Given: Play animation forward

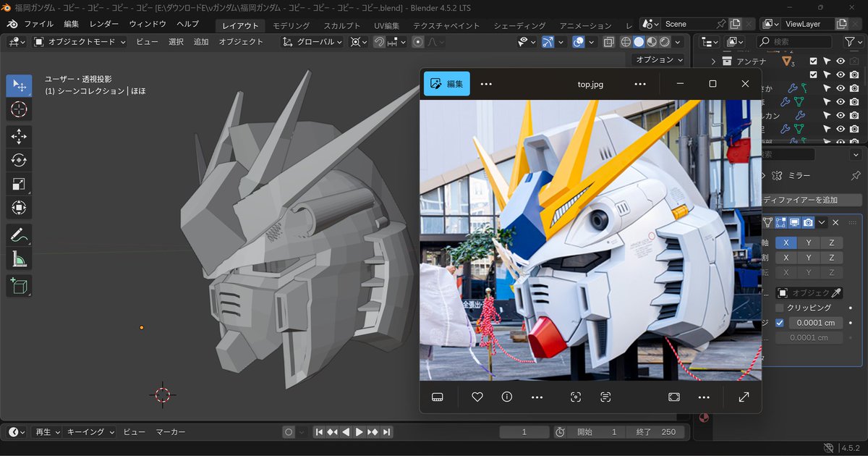Looking at the screenshot, I should [359, 432].
